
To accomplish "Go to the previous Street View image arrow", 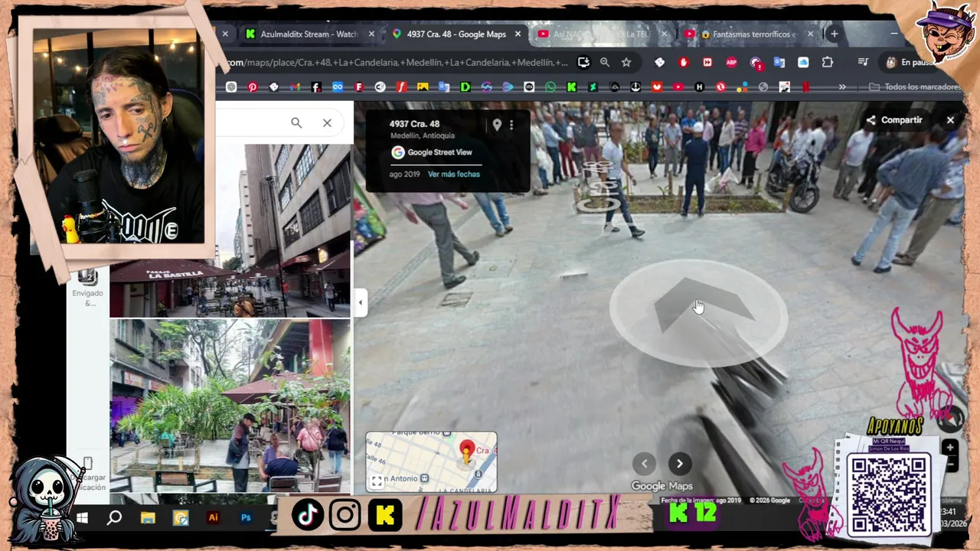I will click(644, 463).
